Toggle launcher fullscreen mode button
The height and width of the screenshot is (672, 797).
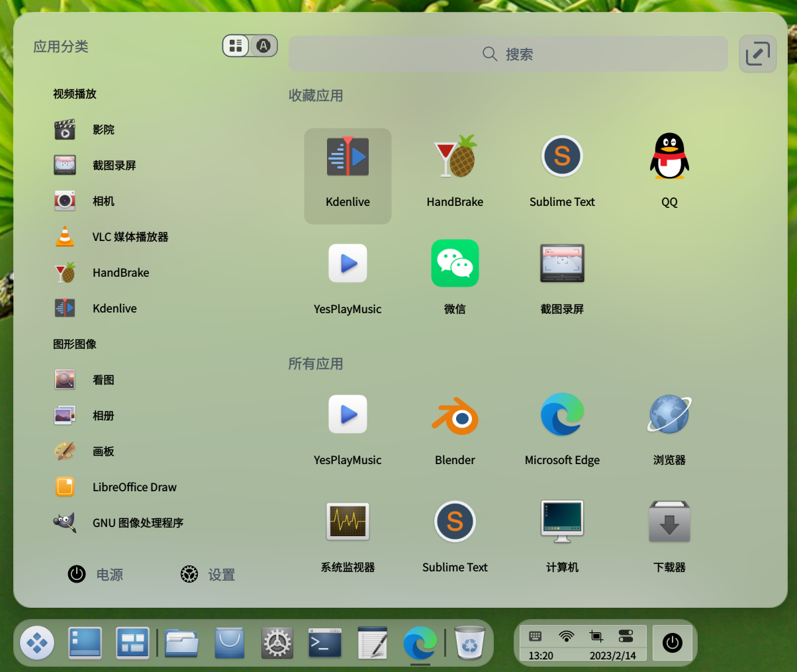click(x=757, y=54)
